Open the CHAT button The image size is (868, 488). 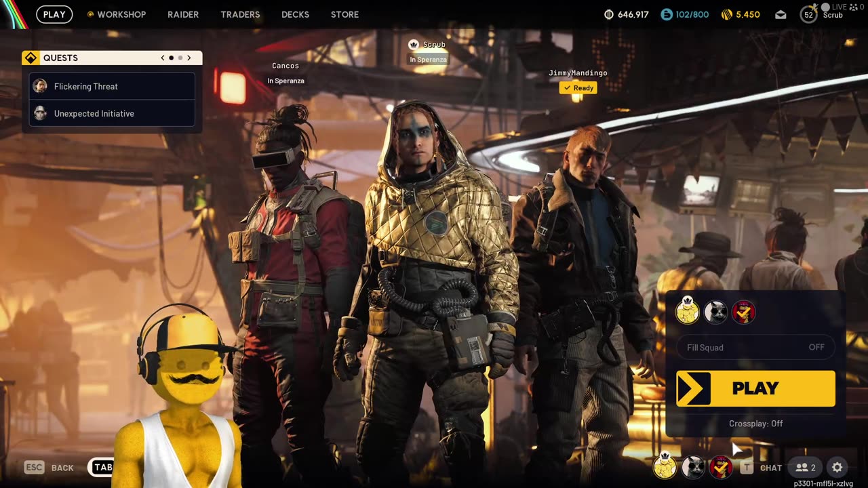click(770, 468)
